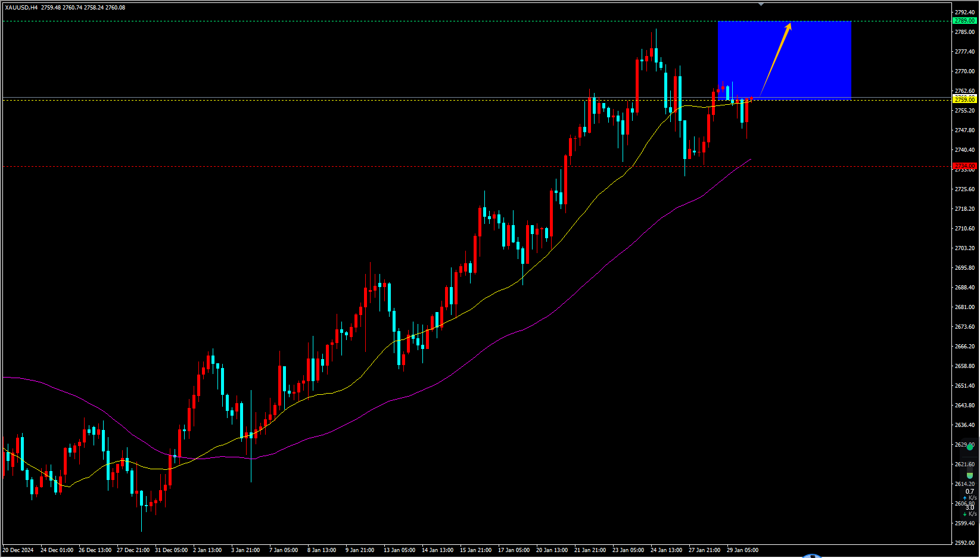The width and height of the screenshot is (980, 558).
Task: Click the 2695.80 price axis label
Action: (965, 267)
